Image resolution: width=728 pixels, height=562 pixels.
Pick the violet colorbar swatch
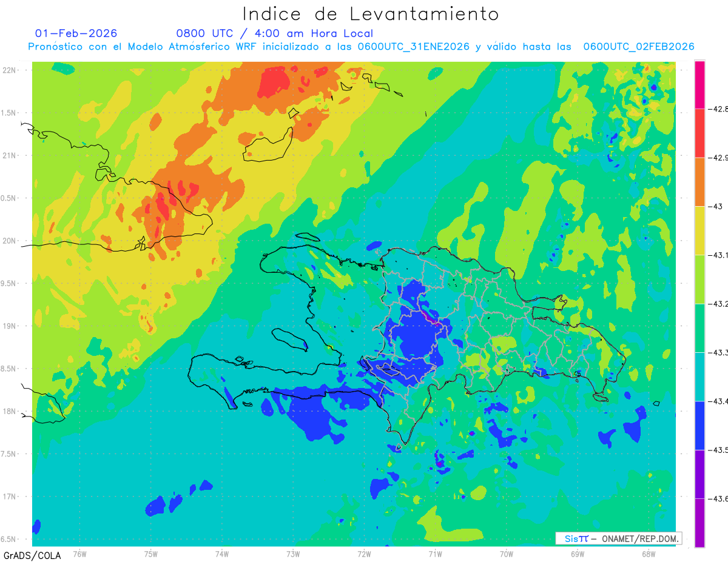click(699, 474)
